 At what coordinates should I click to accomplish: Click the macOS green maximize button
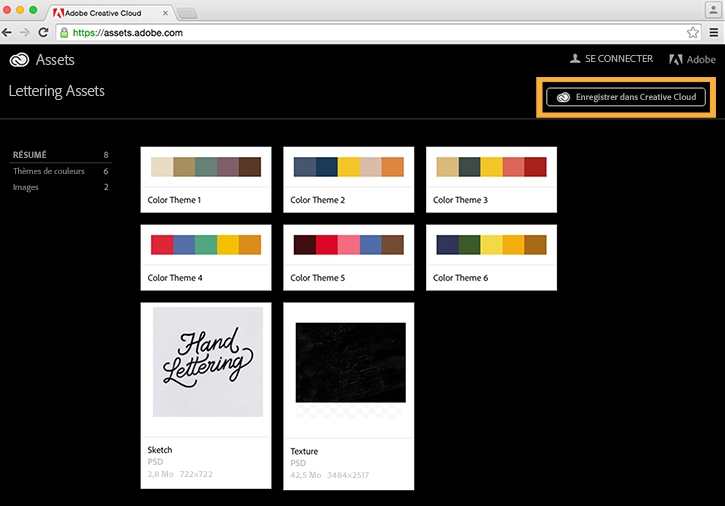pos(33,10)
